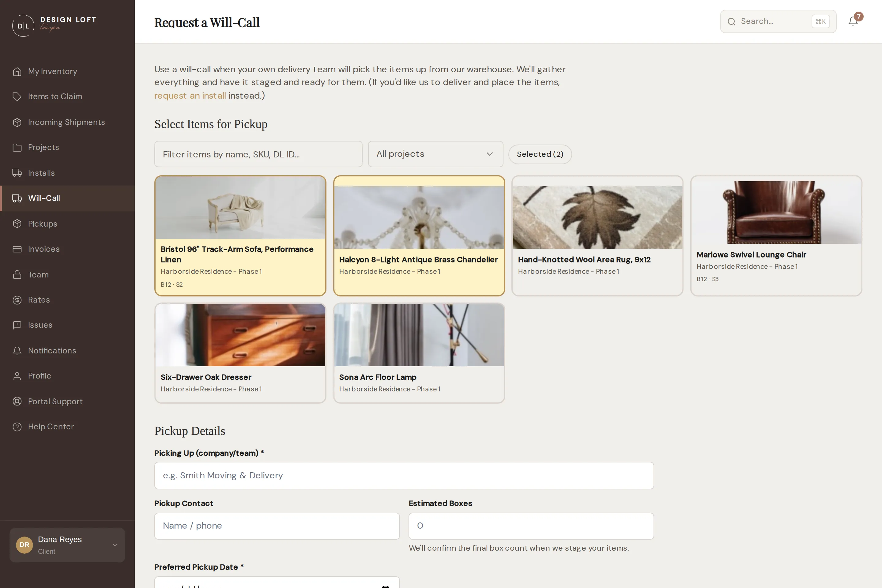
Task: Click the Invoices card icon
Action: [x=17, y=249]
